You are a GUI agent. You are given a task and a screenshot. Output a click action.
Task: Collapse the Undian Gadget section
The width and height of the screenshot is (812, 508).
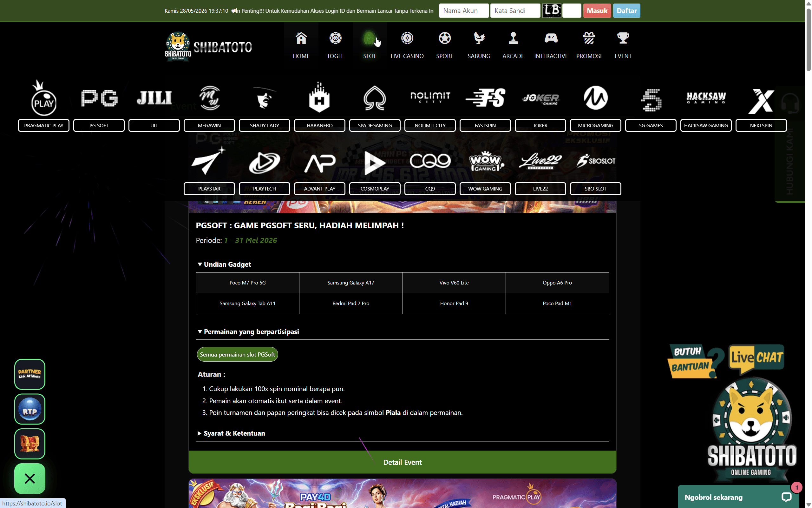point(224,264)
